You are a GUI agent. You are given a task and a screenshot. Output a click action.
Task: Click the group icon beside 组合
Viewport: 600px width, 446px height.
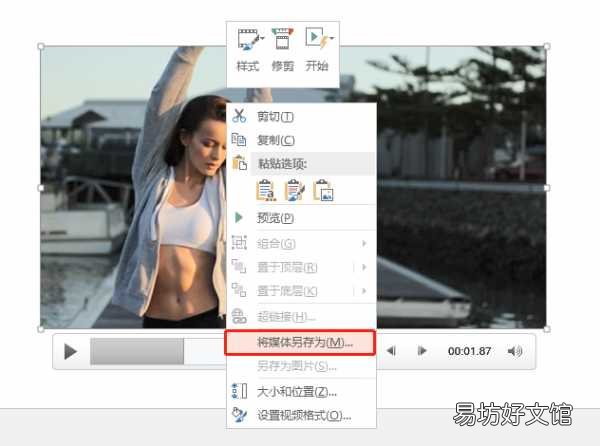click(x=239, y=243)
